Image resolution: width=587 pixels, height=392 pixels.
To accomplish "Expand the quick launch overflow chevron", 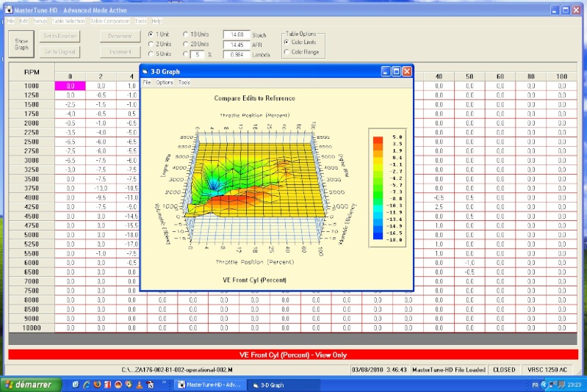I will (164, 382).
